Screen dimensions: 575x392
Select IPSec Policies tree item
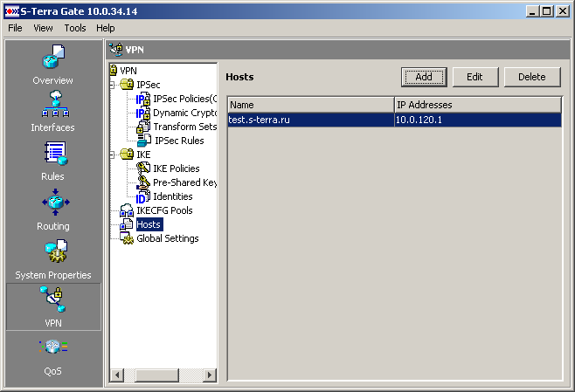[185, 99]
